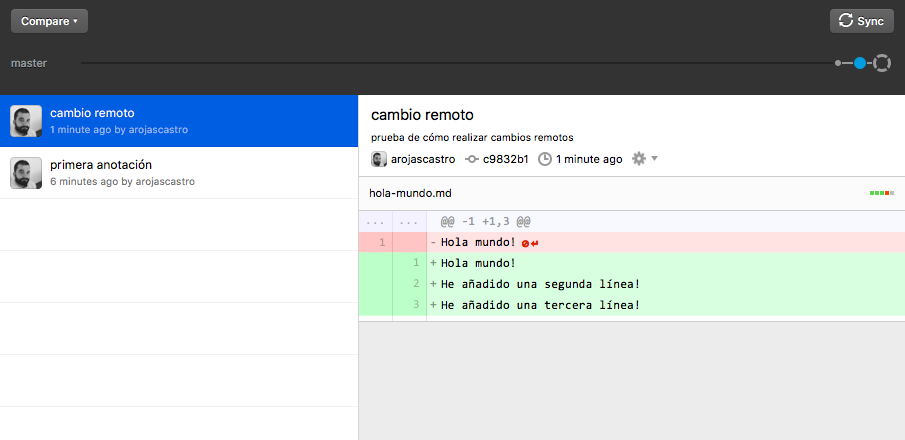Click the hollow ring at timeline end
Screen dimensions: 905x440
pyautogui.click(x=881, y=63)
